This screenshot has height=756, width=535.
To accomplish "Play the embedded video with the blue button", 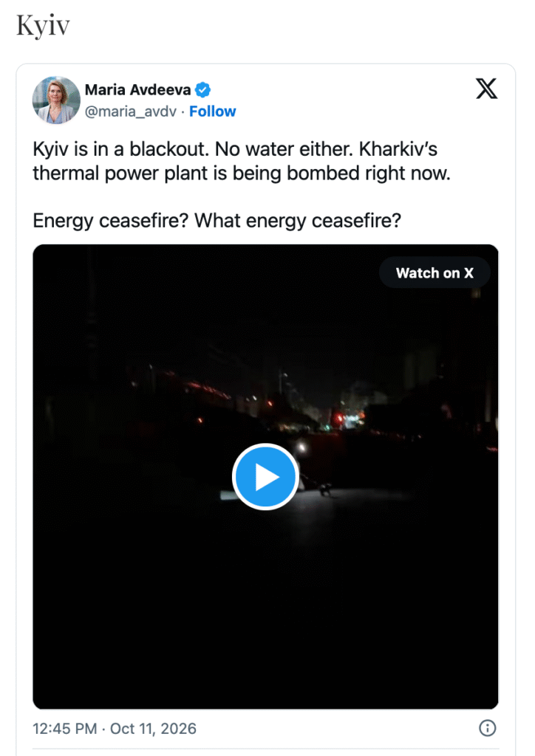I will tap(265, 476).
